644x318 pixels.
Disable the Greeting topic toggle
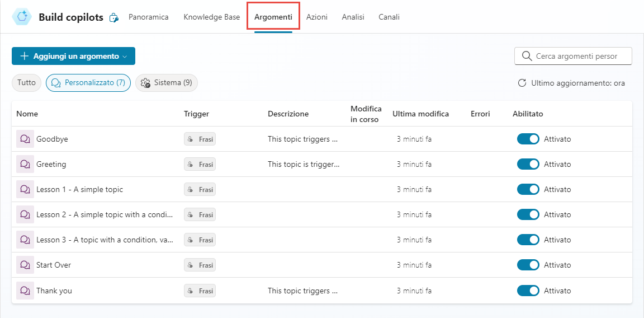tap(528, 164)
